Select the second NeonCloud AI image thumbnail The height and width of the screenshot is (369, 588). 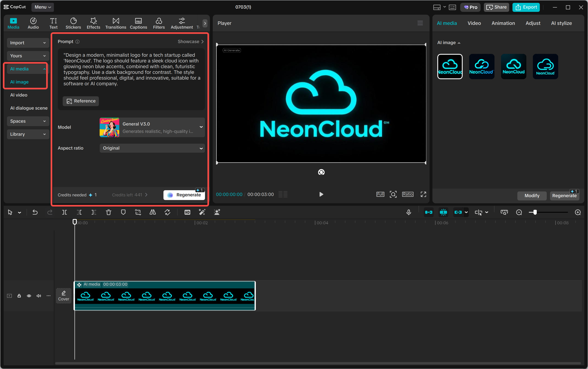(x=482, y=66)
